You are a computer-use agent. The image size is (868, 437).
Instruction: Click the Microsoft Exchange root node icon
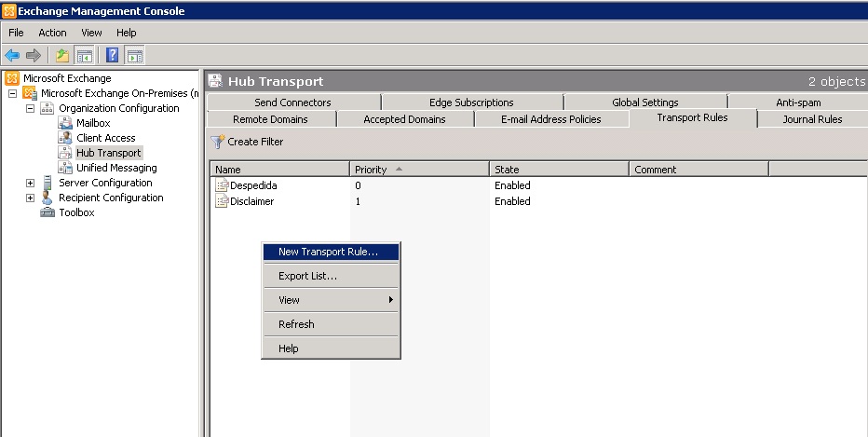click(x=11, y=78)
